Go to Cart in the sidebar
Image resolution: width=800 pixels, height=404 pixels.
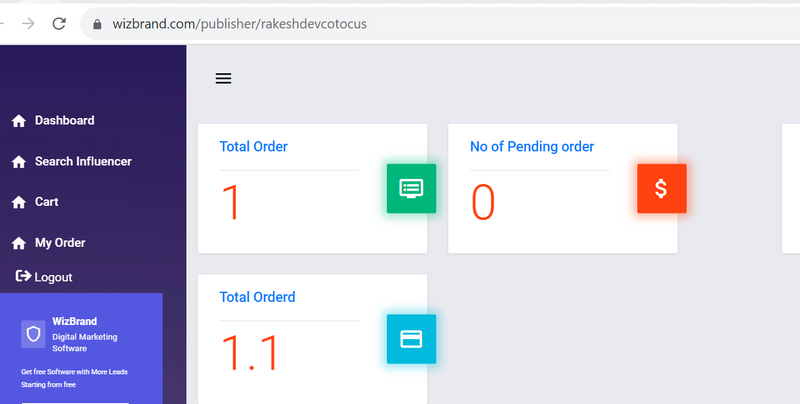[x=47, y=202]
